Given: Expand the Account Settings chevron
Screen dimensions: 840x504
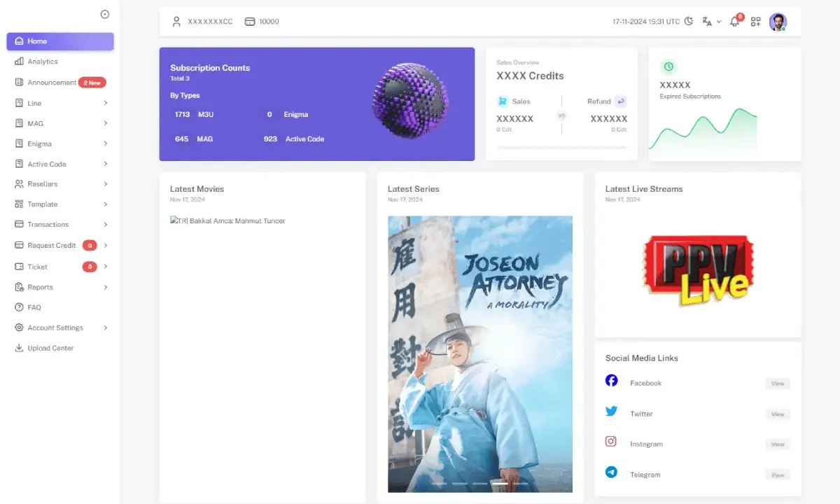Looking at the screenshot, I should (106, 328).
